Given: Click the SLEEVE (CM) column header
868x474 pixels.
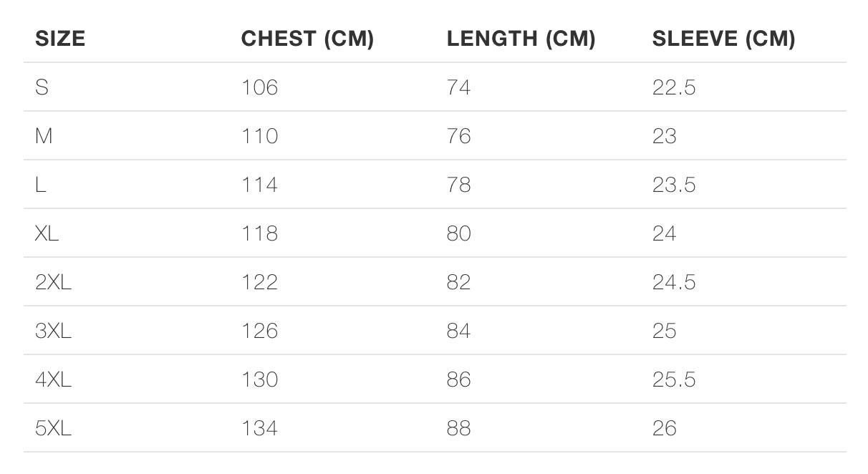Looking at the screenshot, I should click(x=723, y=39).
